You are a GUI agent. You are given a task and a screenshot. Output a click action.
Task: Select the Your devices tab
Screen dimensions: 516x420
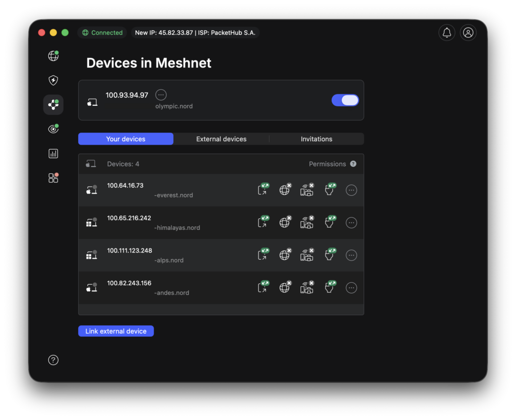pyautogui.click(x=125, y=139)
